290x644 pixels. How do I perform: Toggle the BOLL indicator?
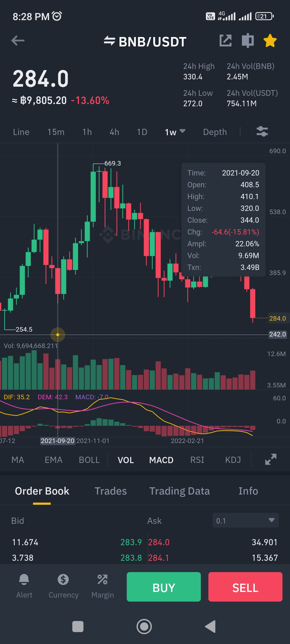tap(89, 460)
